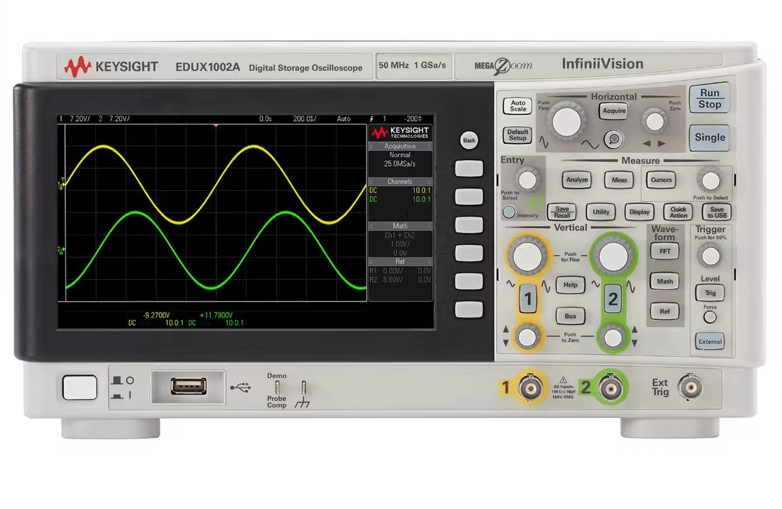Toggle channel 2 with green 2 button

[612, 299]
